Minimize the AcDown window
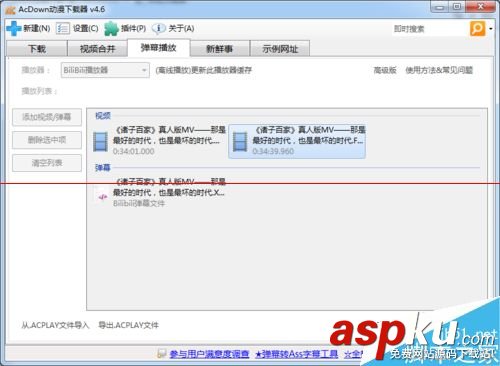This screenshot has height=366, width=500. click(x=440, y=7)
